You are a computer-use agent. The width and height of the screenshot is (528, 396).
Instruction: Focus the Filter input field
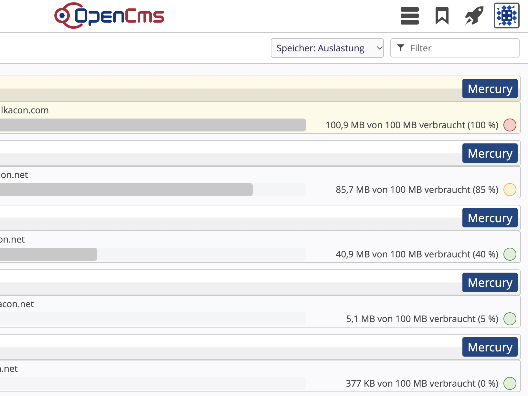455,48
